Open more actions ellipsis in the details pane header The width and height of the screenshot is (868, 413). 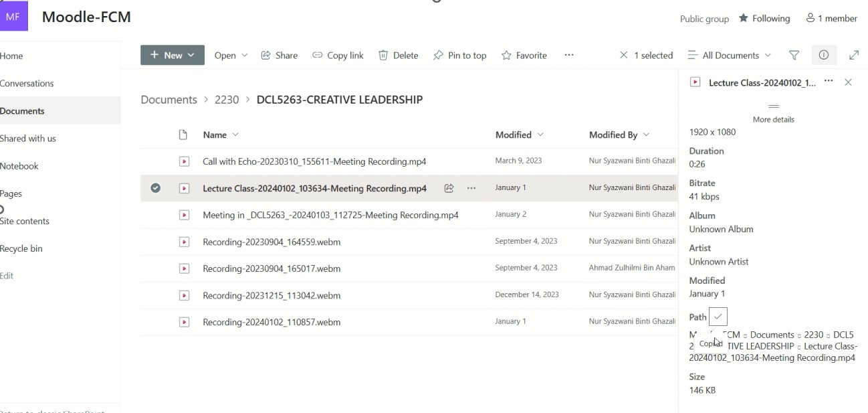(829, 82)
